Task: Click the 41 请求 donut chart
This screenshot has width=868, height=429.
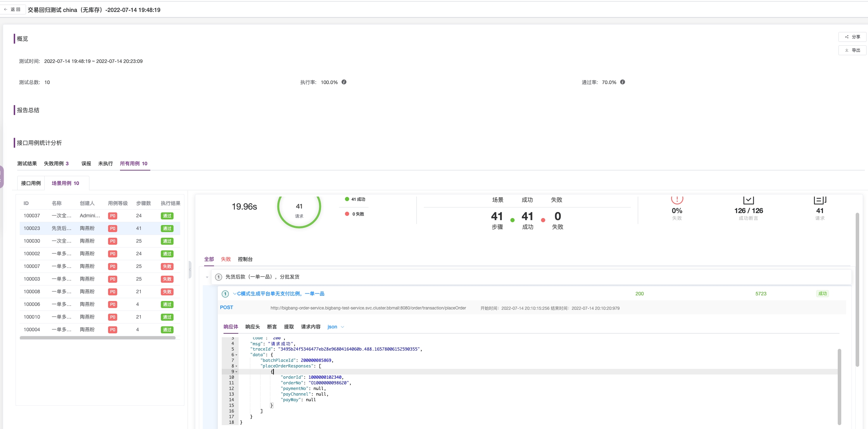Action: (299, 210)
